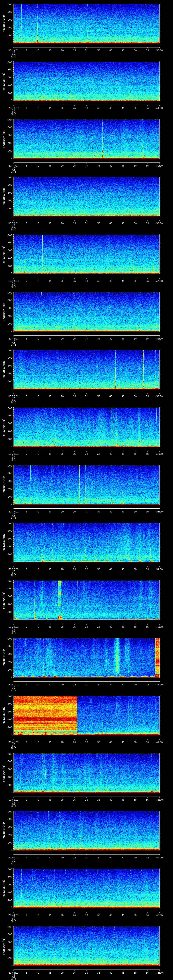Select the spectrogram panel starting at 23:30:00
Screen dimensions: 173x980
(x=87, y=81)
